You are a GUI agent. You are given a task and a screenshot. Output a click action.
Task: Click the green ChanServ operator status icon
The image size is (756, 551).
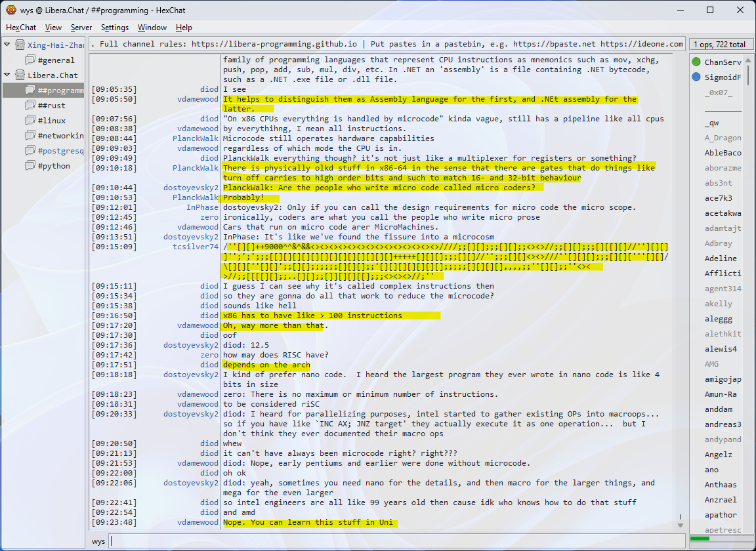(x=696, y=62)
